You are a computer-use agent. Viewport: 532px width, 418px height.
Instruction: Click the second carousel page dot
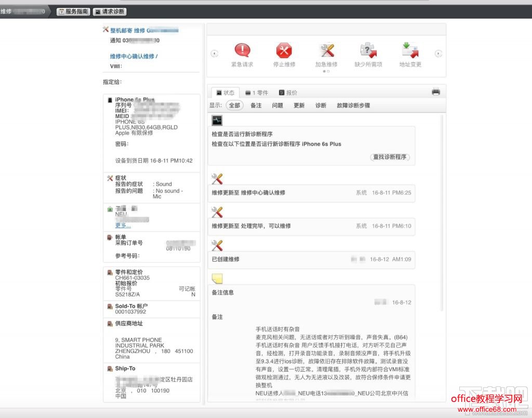click(x=328, y=71)
